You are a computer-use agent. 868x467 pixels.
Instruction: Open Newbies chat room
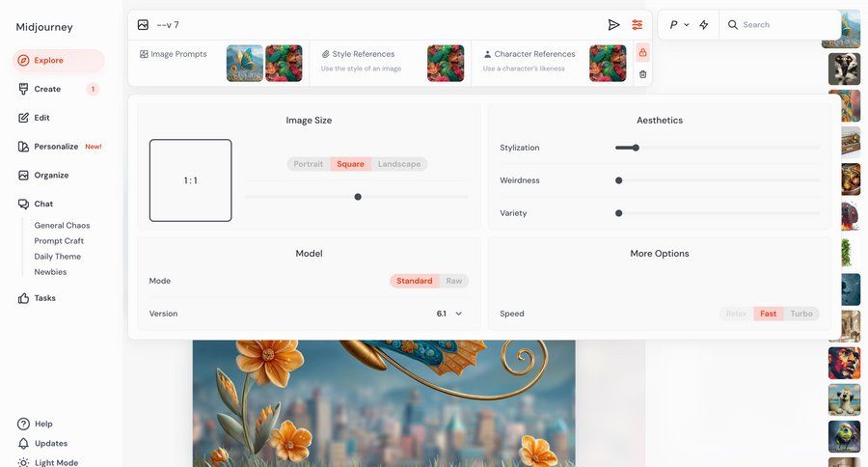click(50, 272)
